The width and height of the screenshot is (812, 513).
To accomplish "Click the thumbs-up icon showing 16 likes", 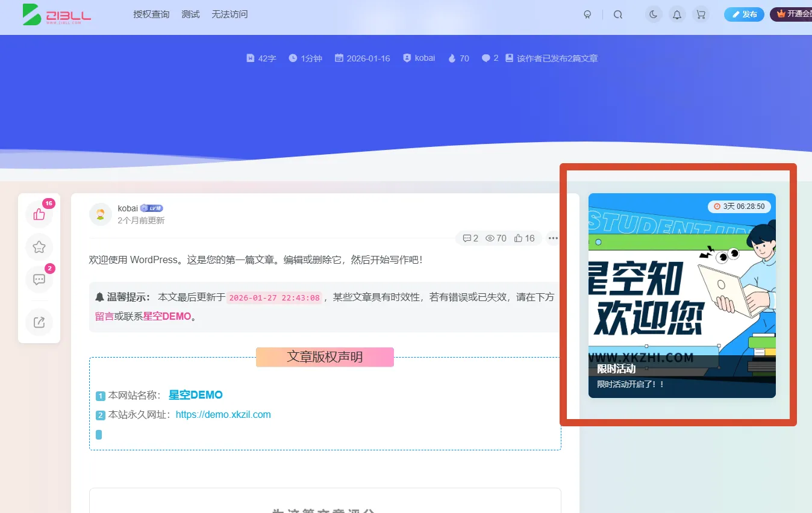I will tap(525, 238).
